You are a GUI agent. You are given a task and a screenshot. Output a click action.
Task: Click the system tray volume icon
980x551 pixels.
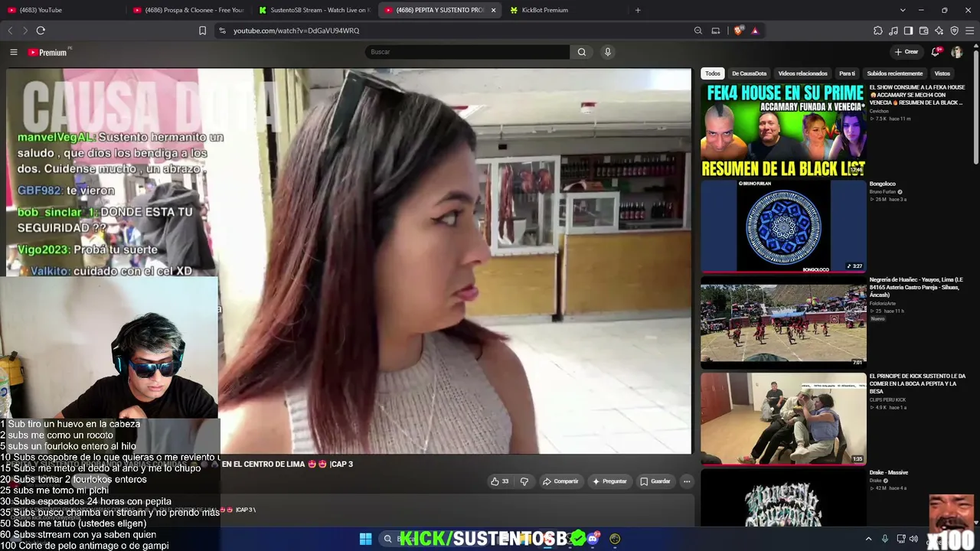tap(913, 539)
